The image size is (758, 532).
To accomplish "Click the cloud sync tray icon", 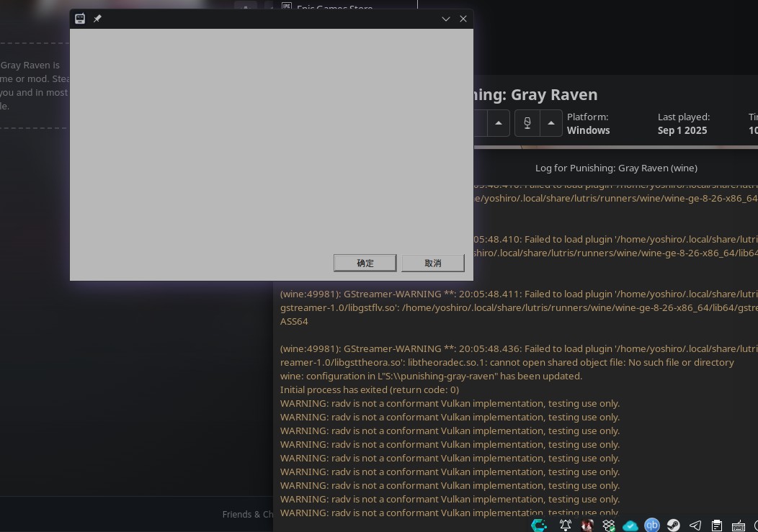I will [x=630, y=526].
